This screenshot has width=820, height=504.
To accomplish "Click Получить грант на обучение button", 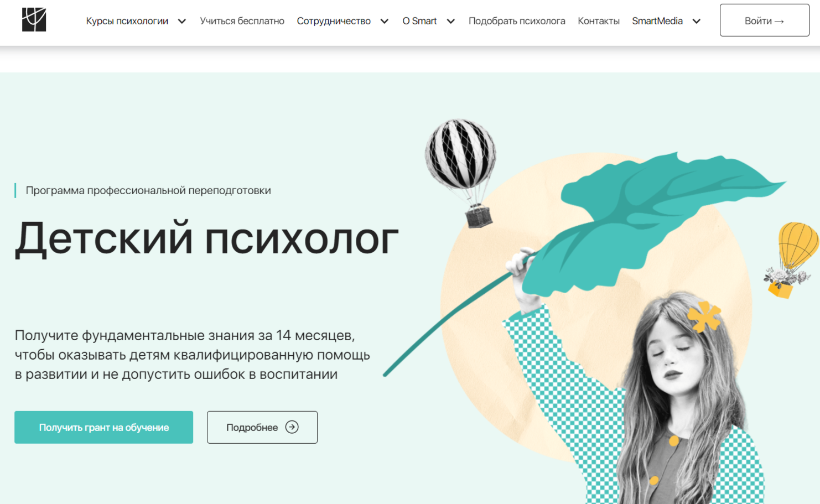I will click(x=103, y=427).
